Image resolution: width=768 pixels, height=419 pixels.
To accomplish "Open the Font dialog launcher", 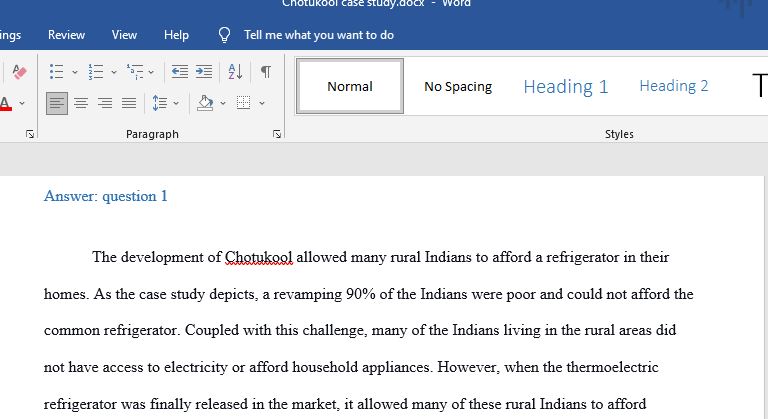I will [30, 134].
